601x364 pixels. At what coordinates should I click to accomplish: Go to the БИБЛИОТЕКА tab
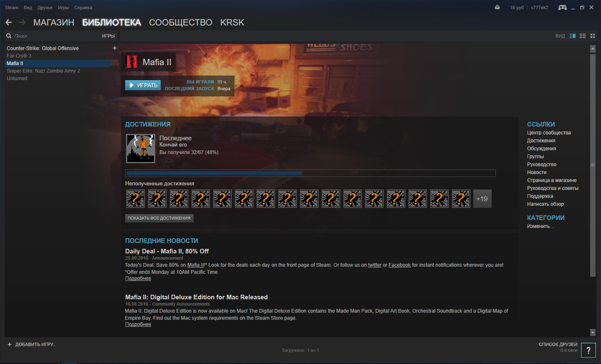(x=111, y=23)
